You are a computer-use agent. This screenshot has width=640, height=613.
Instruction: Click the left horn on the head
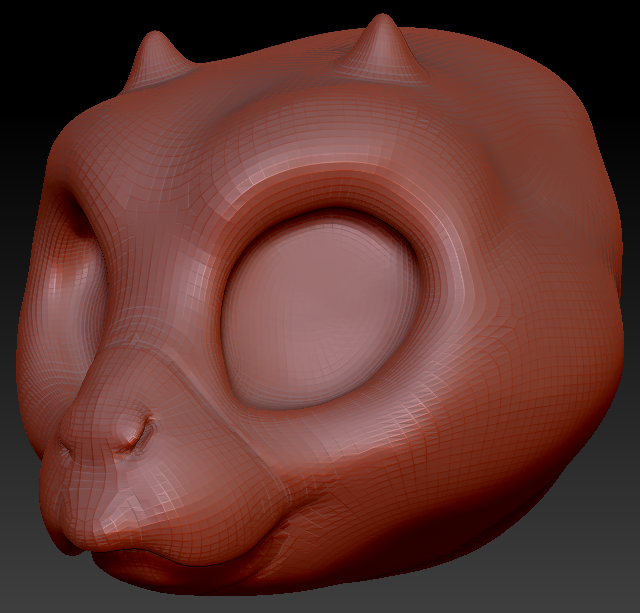pyautogui.click(x=155, y=58)
